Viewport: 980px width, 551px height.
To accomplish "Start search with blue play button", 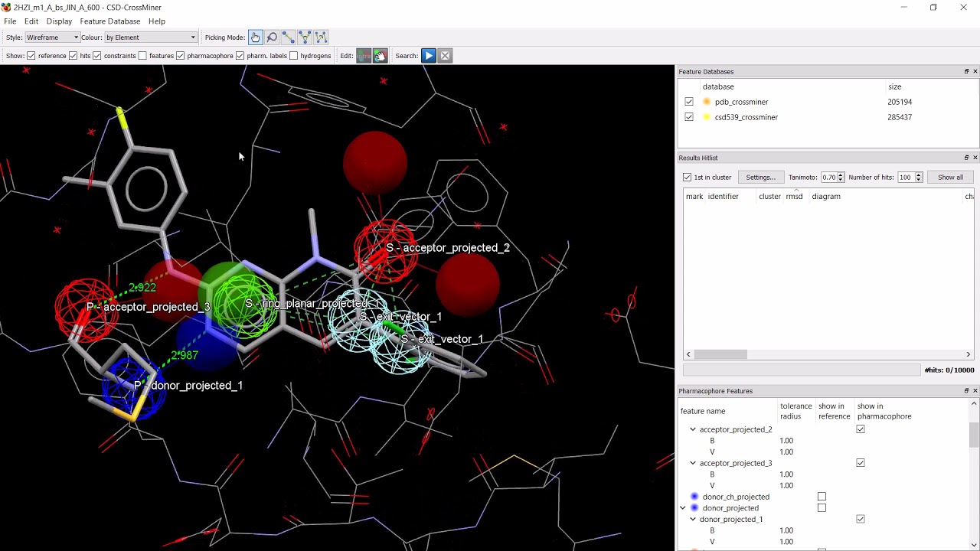I will point(429,55).
